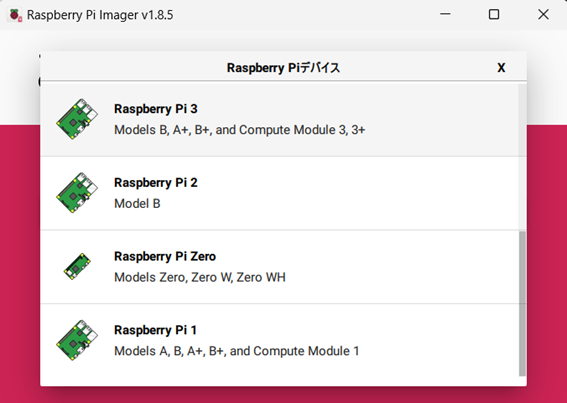Select the Raspberry Pi 2 title
Screen dimensions: 567x403
tap(156, 183)
